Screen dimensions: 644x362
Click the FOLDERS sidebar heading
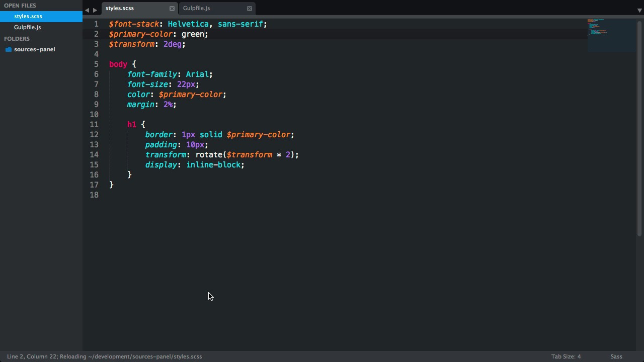(17, 39)
